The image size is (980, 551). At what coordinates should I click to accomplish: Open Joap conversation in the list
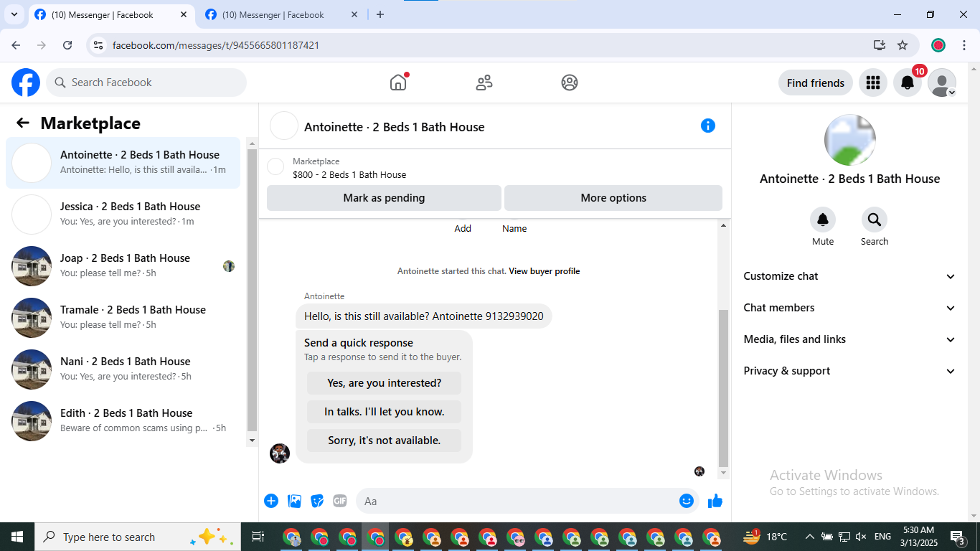(123, 266)
